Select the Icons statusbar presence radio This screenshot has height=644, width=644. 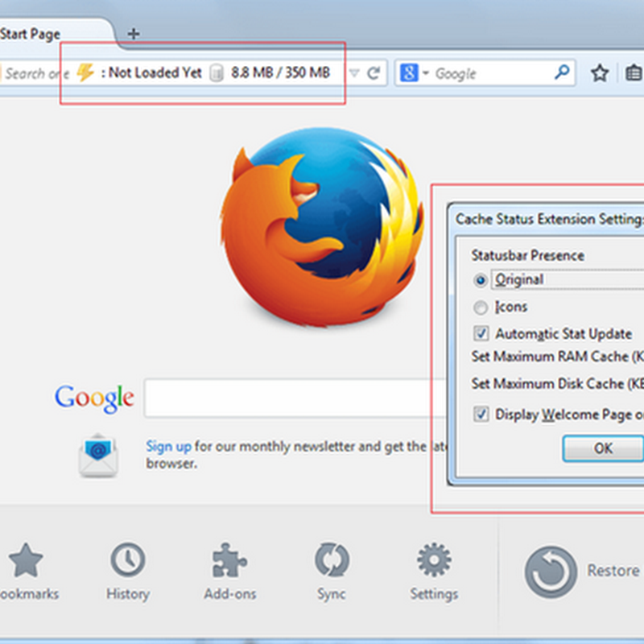[480, 308]
